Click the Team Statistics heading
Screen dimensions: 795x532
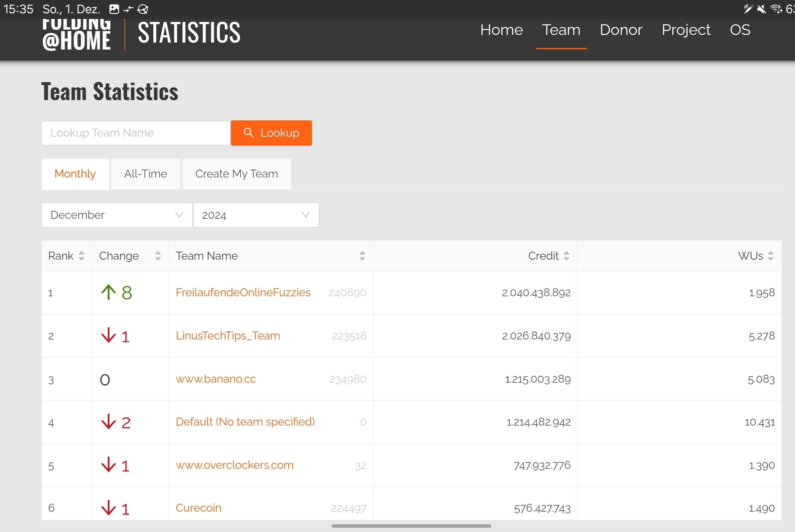(110, 91)
